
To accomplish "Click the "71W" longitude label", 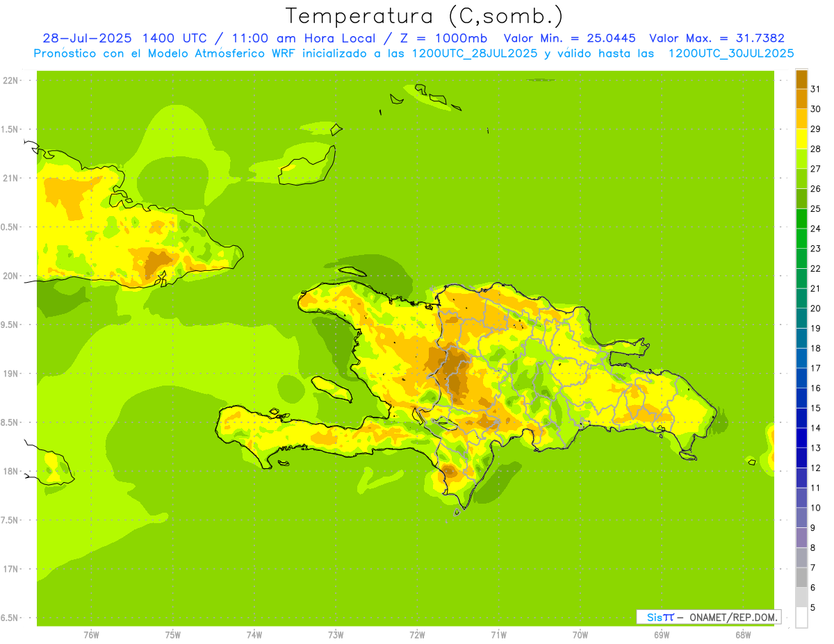I will click(498, 635).
